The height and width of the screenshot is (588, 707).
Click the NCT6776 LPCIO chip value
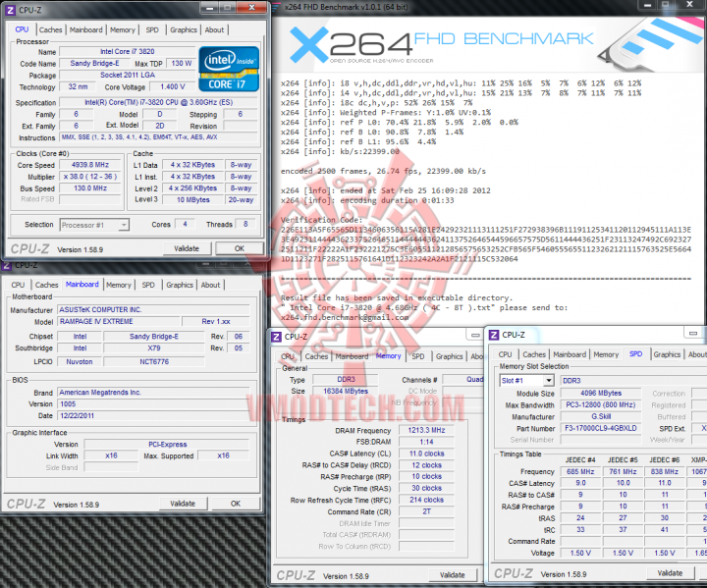pyautogui.click(x=154, y=361)
